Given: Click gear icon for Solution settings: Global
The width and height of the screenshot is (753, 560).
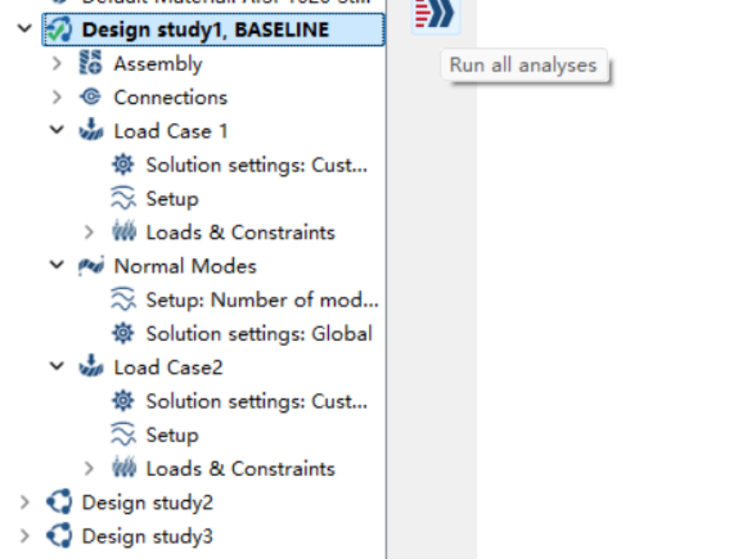Looking at the screenshot, I should coord(123,333).
